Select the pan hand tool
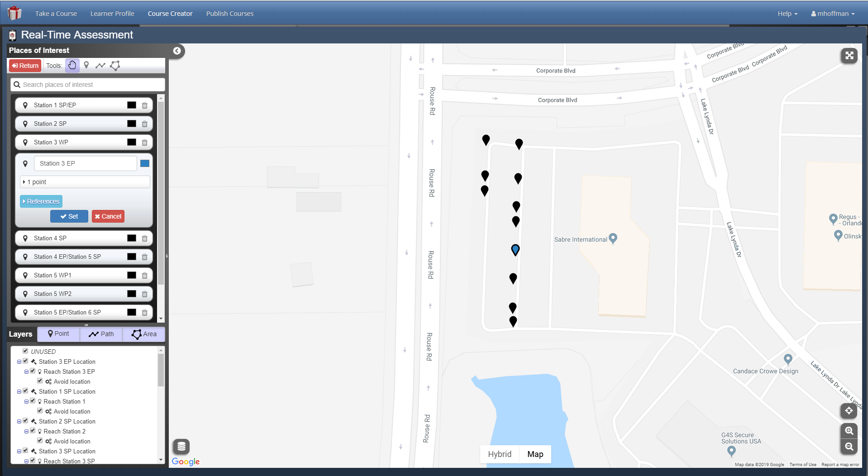The width and height of the screenshot is (868, 476). click(72, 65)
